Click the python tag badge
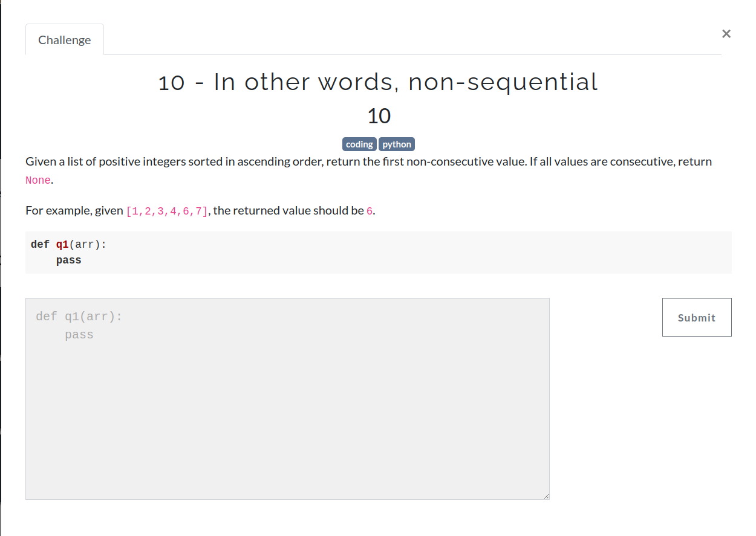 tap(397, 144)
